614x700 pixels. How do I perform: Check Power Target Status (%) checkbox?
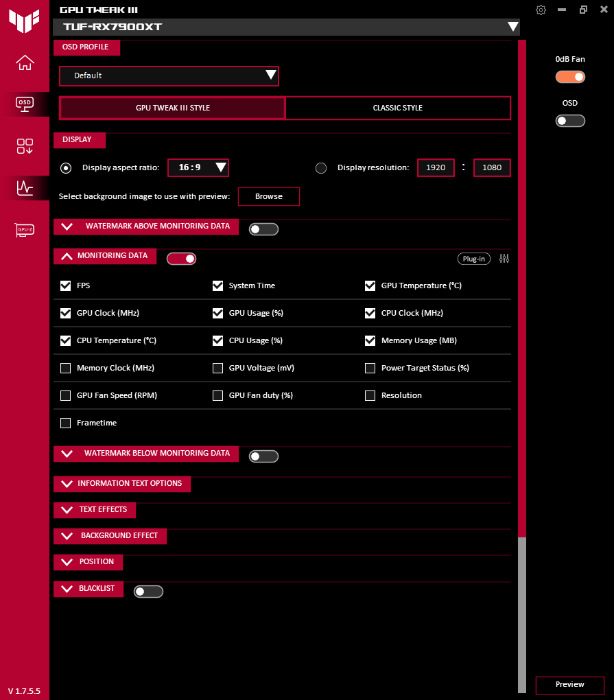click(370, 368)
